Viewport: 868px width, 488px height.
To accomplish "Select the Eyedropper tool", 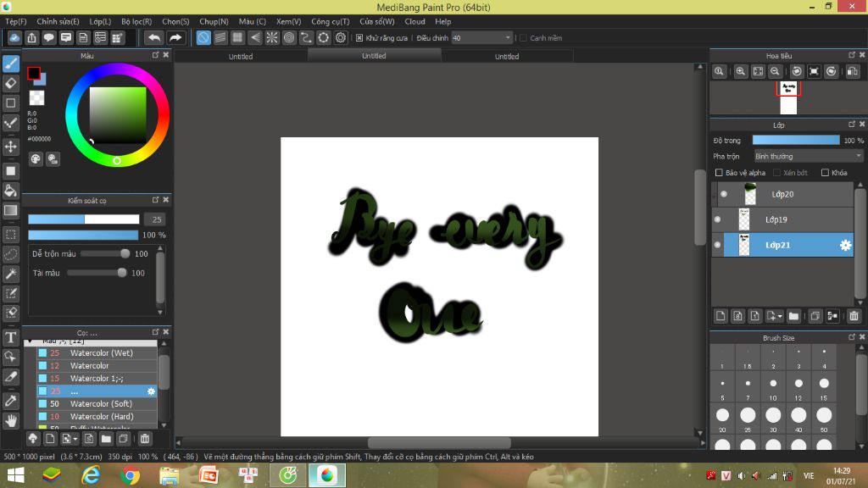I will [11, 401].
